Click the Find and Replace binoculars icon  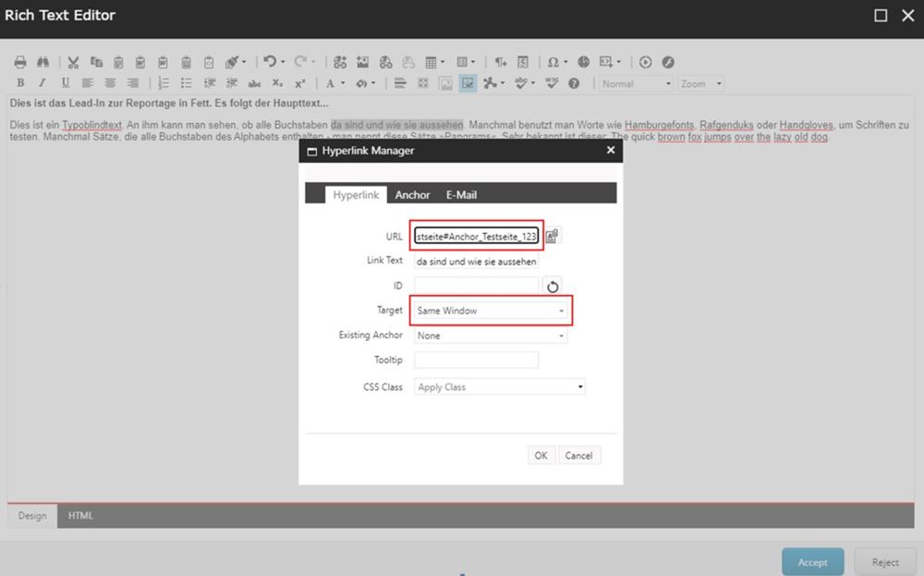[43, 62]
